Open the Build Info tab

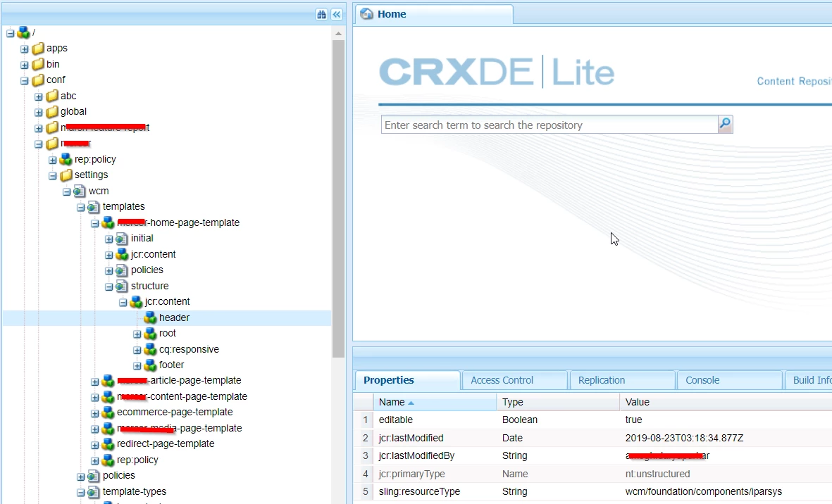point(809,381)
